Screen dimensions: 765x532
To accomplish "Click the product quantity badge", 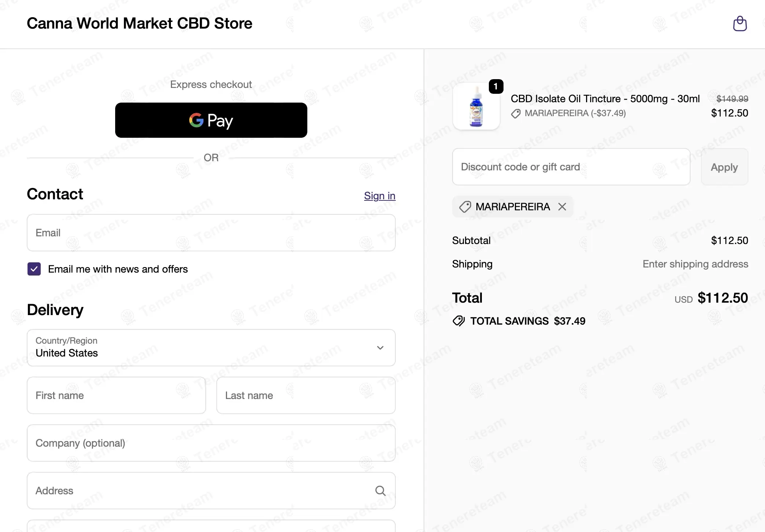I will pos(496,86).
